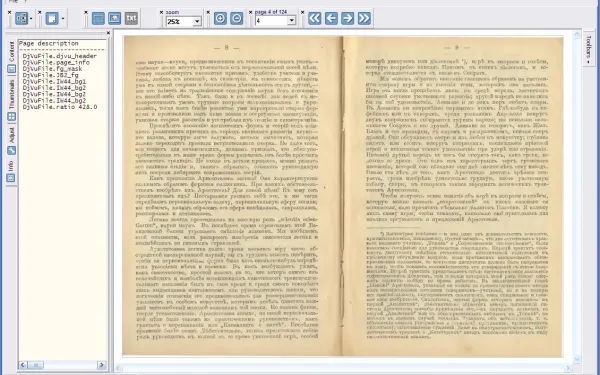Viewport: 600px width, 375px height.
Task: Open the Toolbars dropdown on the right edge
Action: (x=589, y=49)
